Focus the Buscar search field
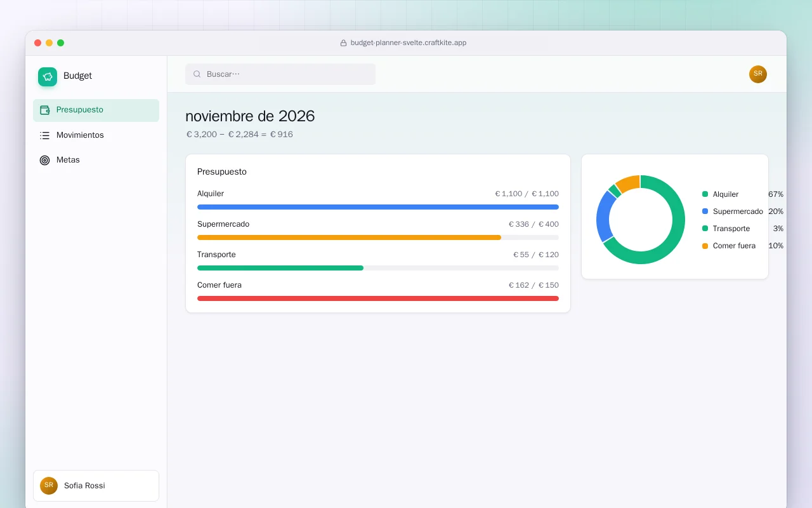 [280, 74]
